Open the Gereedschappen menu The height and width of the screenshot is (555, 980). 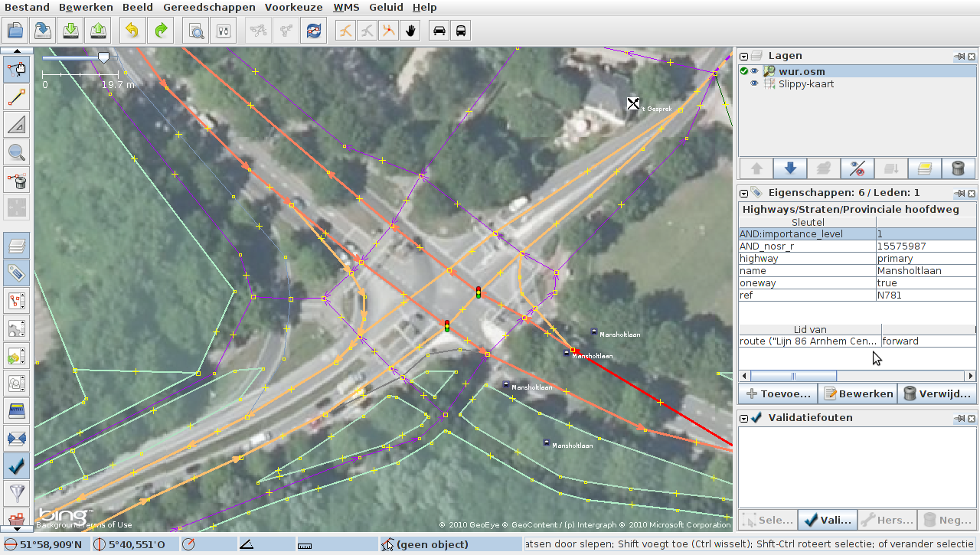tap(209, 8)
